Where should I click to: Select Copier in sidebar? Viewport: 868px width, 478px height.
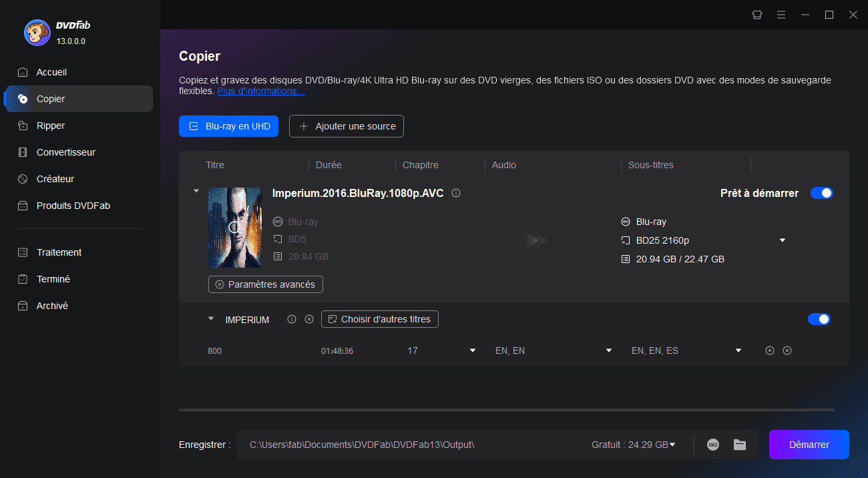[79, 99]
